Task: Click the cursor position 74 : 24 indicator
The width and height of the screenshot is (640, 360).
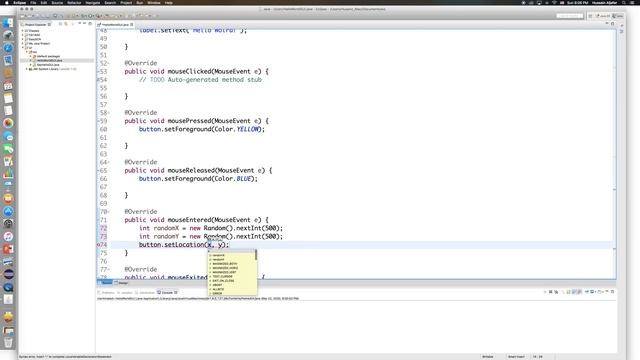Action: pyautogui.click(x=538, y=357)
